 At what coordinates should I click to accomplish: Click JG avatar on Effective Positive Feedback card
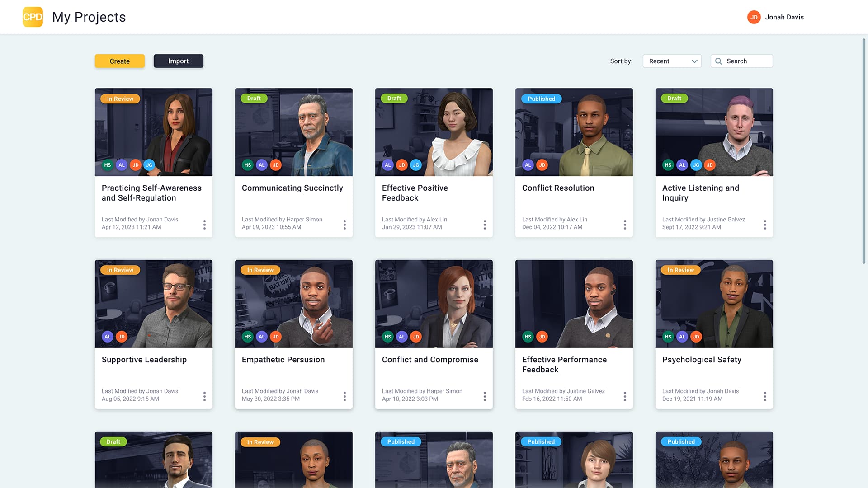tap(416, 165)
